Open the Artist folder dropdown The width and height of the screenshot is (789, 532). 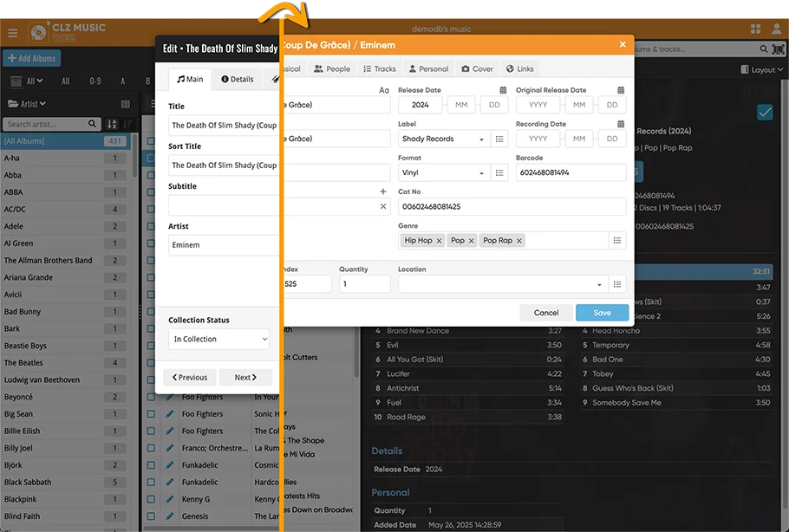(27, 104)
